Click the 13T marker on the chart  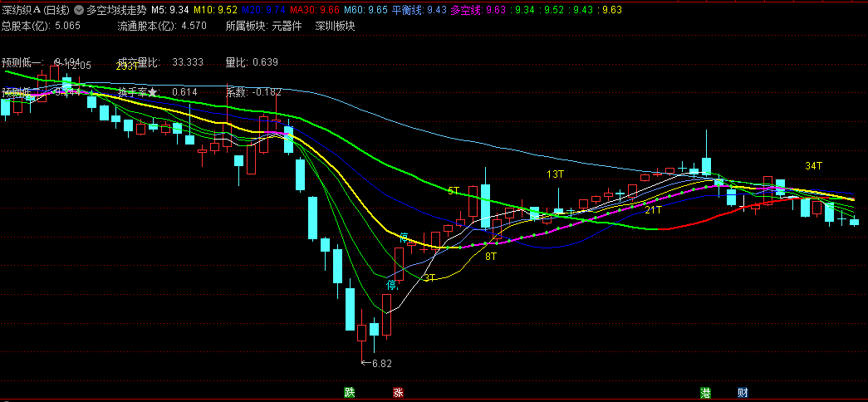555,174
